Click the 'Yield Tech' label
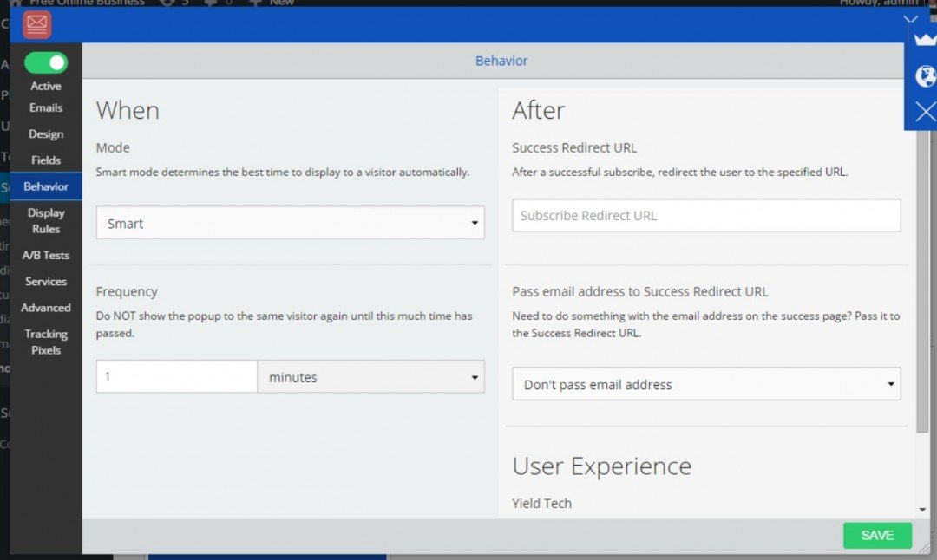This screenshot has height=560, width=937. click(x=541, y=504)
